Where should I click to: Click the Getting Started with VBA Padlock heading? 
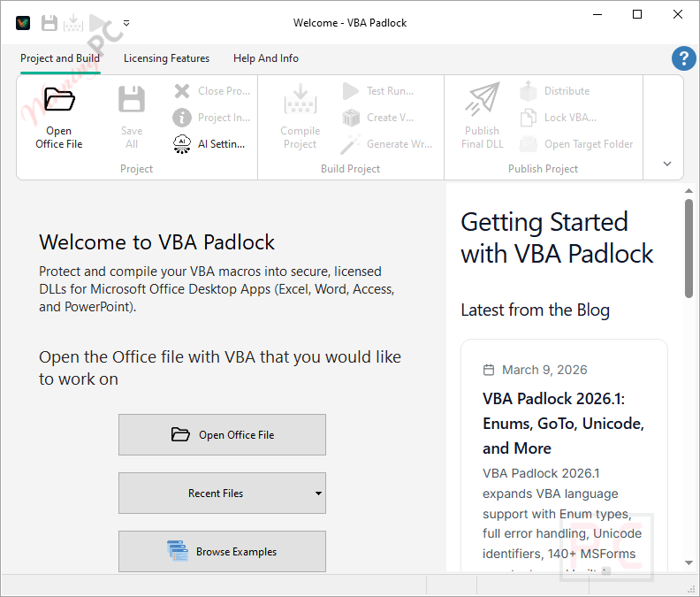tap(557, 238)
